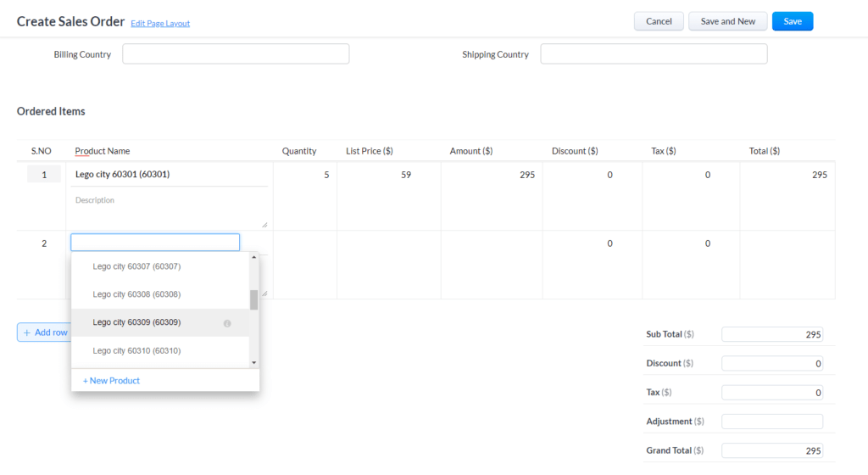The image size is (868, 475).
Task: Add row to Ordered Items
Action: click(45, 332)
